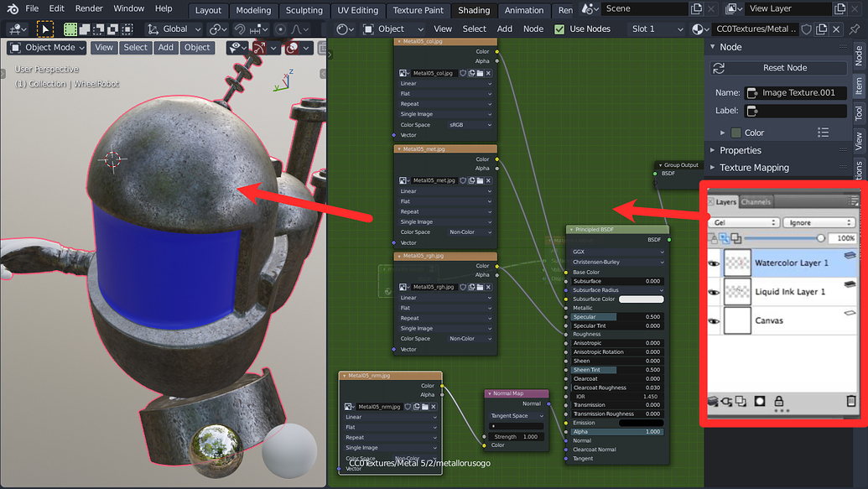
Task: Open the sRGB color space dropdown
Action: pos(470,125)
